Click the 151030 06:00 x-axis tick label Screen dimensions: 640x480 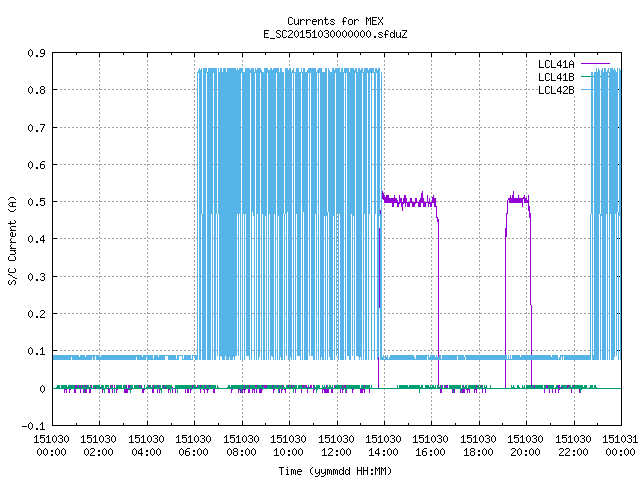193,446
